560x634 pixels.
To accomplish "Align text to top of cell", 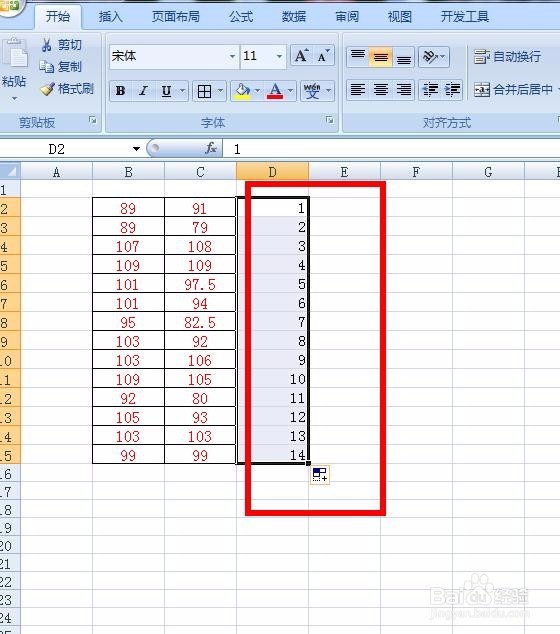I will [x=357, y=57].
